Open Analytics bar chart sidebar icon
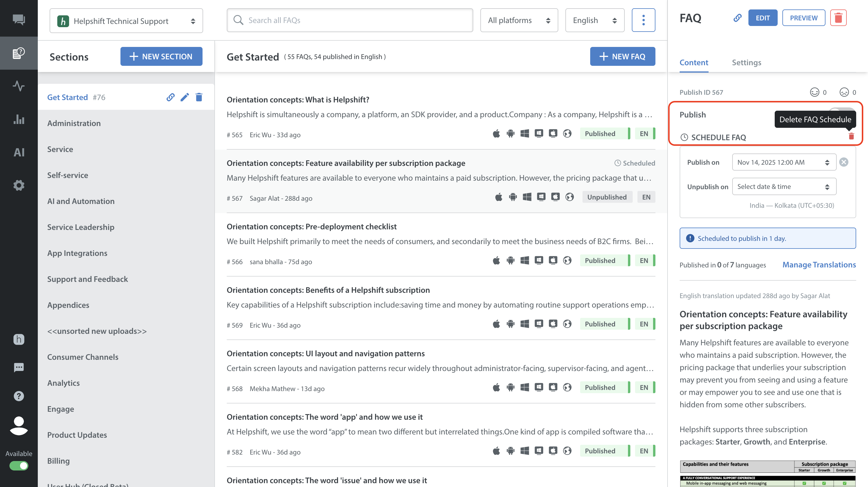The height and width of the screenshot is (487, 868). point(19,119)
